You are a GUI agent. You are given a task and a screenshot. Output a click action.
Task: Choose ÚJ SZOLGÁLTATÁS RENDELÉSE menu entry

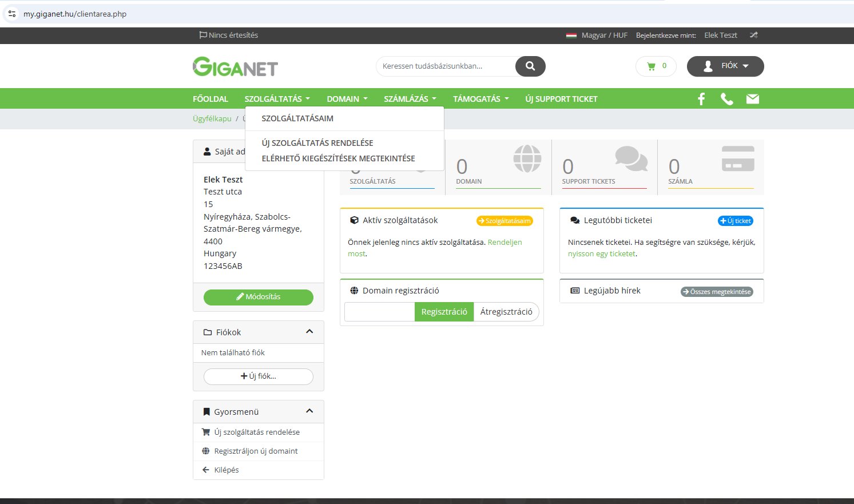(317, 143)
